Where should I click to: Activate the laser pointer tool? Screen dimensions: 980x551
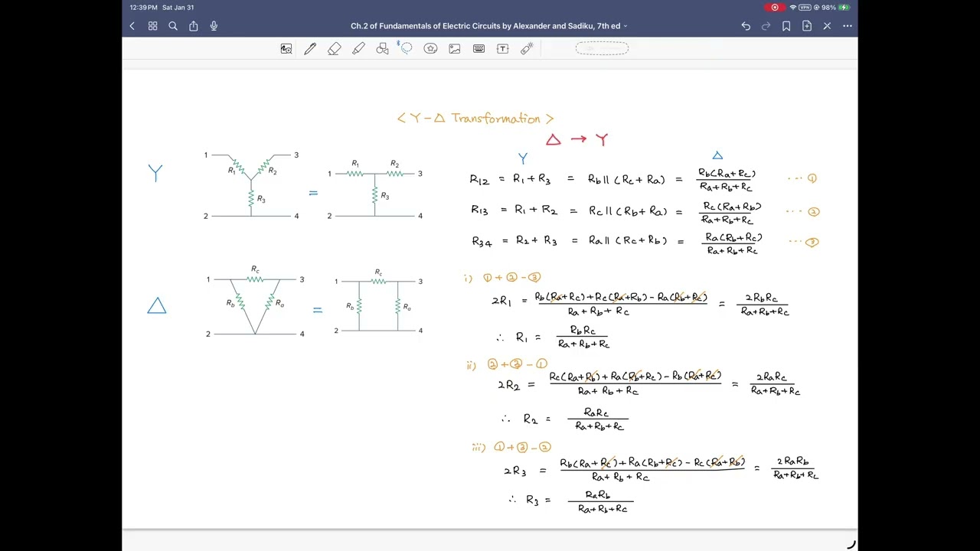pos(527,49)
